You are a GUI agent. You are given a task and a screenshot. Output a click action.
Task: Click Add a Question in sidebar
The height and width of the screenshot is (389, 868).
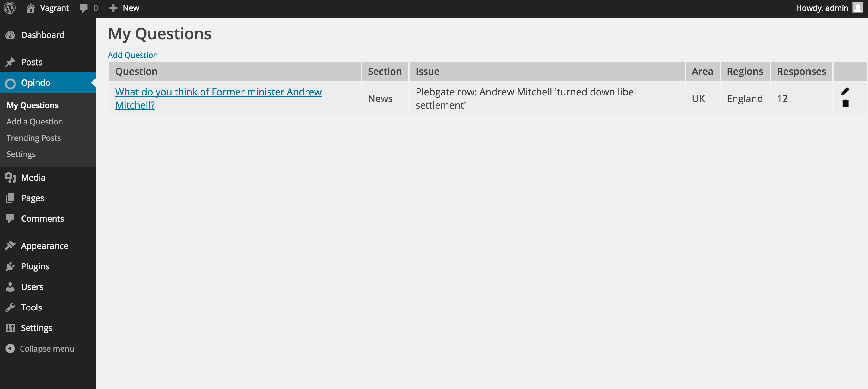tap(35, 121)
